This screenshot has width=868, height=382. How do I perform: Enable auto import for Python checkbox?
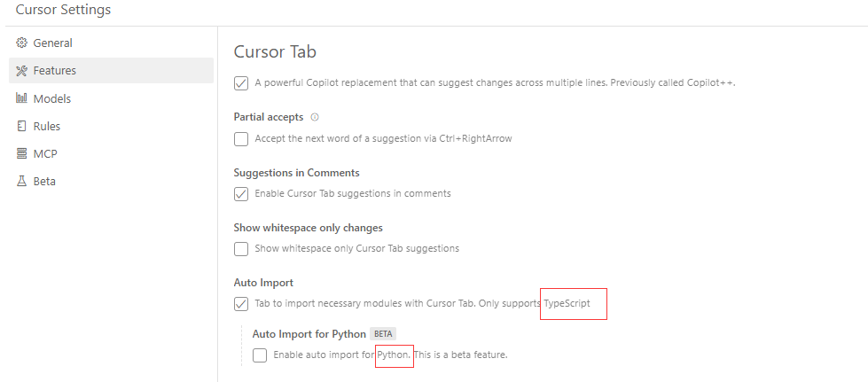click(x=260, y=355)
